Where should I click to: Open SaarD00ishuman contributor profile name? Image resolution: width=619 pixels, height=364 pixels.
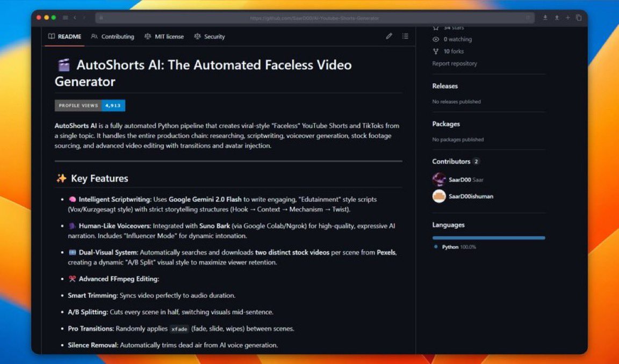[x=471, y=196]
